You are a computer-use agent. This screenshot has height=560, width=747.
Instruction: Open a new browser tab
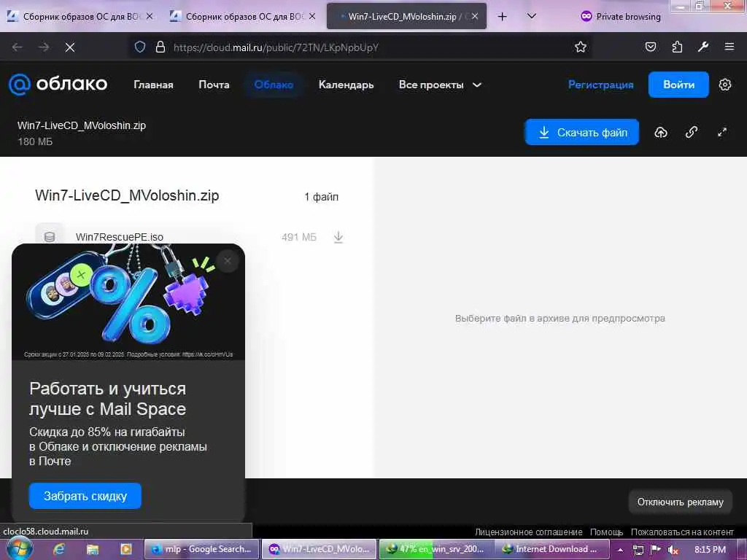(502, 17)
